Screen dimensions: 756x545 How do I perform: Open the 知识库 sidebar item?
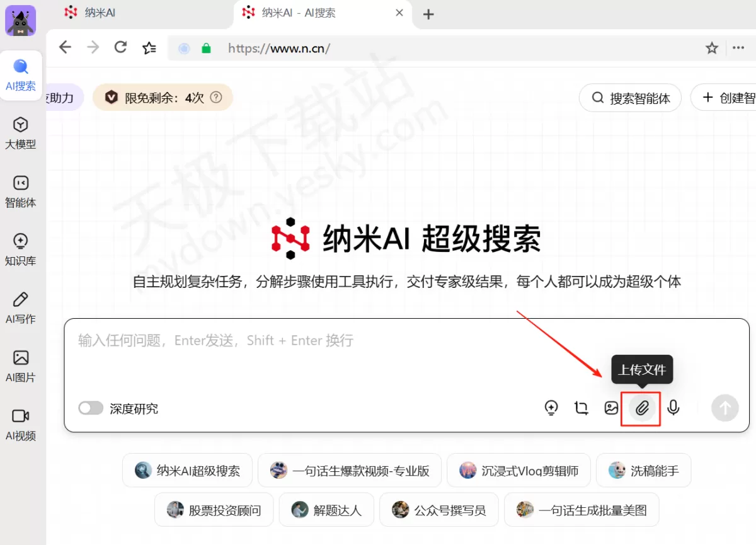pos(21,250)
